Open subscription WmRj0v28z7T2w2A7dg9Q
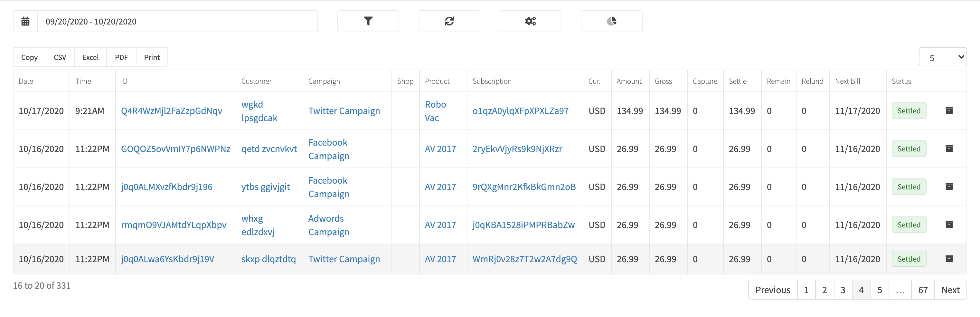 [525, 259]
